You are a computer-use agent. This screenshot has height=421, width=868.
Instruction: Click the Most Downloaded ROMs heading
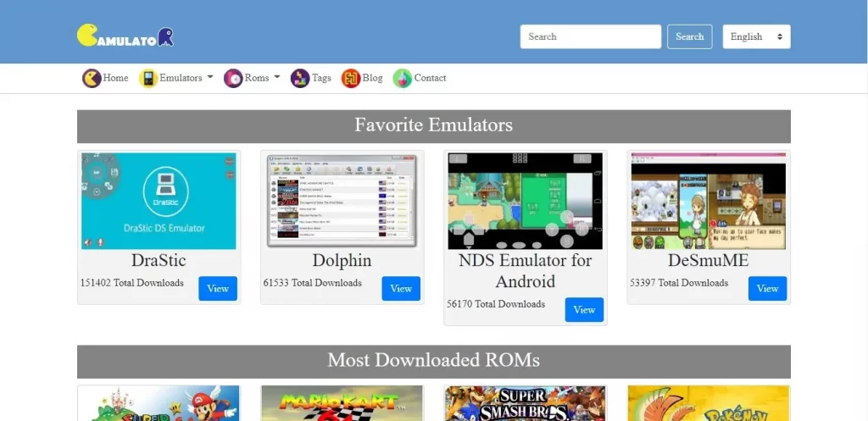(x=433, y=360)
